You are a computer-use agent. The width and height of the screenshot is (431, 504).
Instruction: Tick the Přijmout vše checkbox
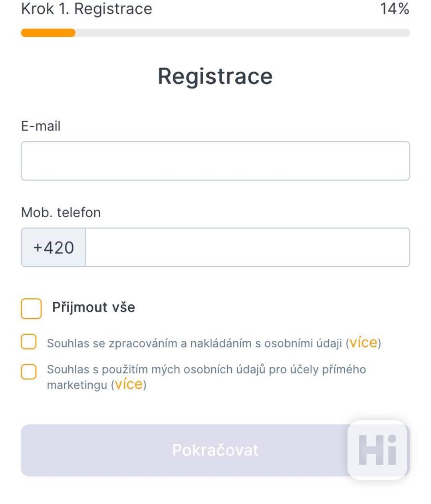[31, 308]
